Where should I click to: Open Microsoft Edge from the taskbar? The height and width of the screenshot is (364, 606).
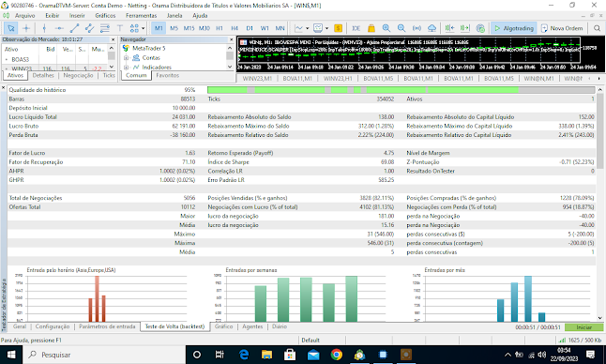click(244, 355)
